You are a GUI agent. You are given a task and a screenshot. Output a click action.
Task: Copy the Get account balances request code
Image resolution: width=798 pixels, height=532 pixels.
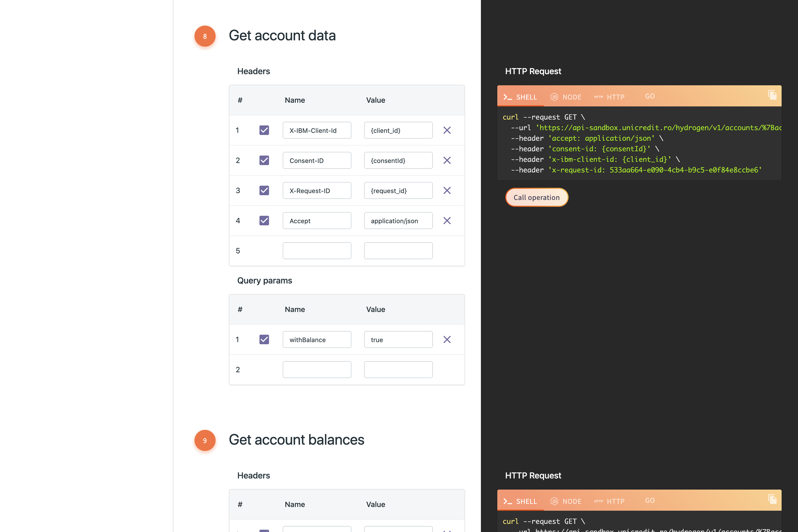point(772,499)
